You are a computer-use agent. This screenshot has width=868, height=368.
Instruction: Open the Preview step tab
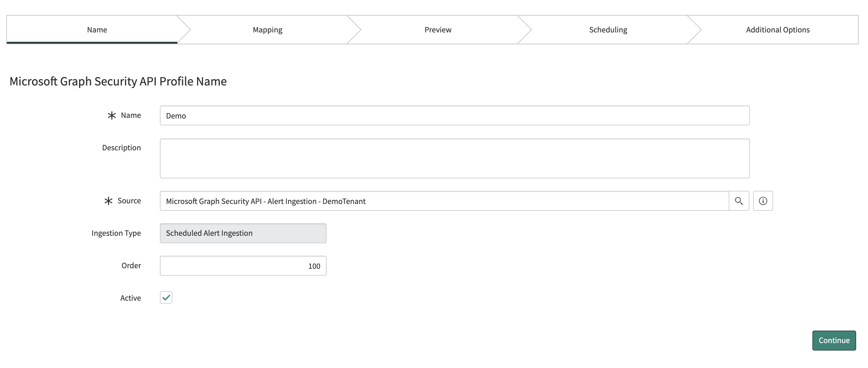[438, 30]
